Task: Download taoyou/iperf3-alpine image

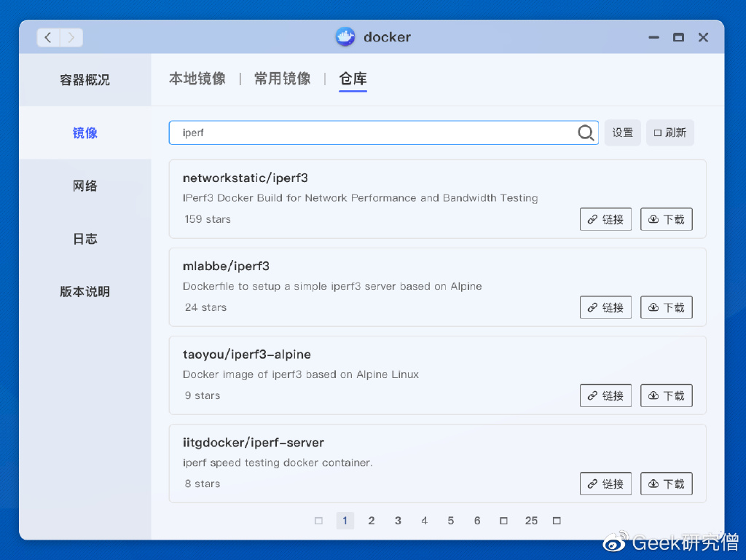Action: (666, 395)
